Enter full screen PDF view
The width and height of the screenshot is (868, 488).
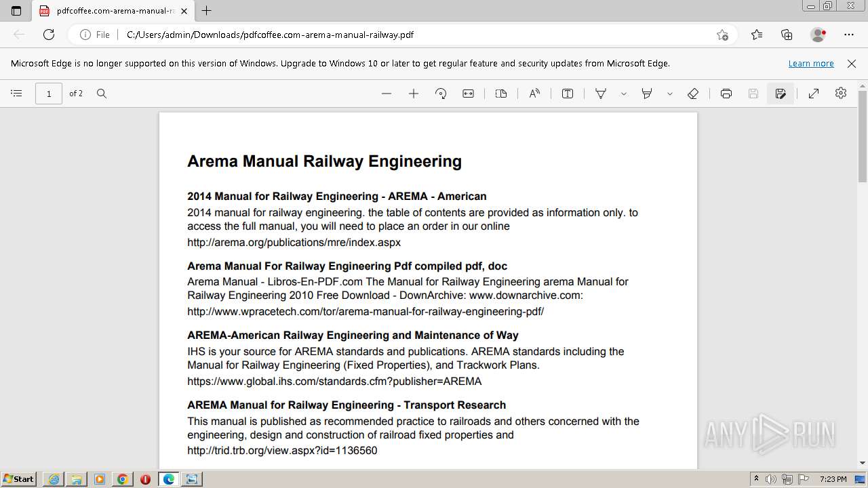point(814,94)
